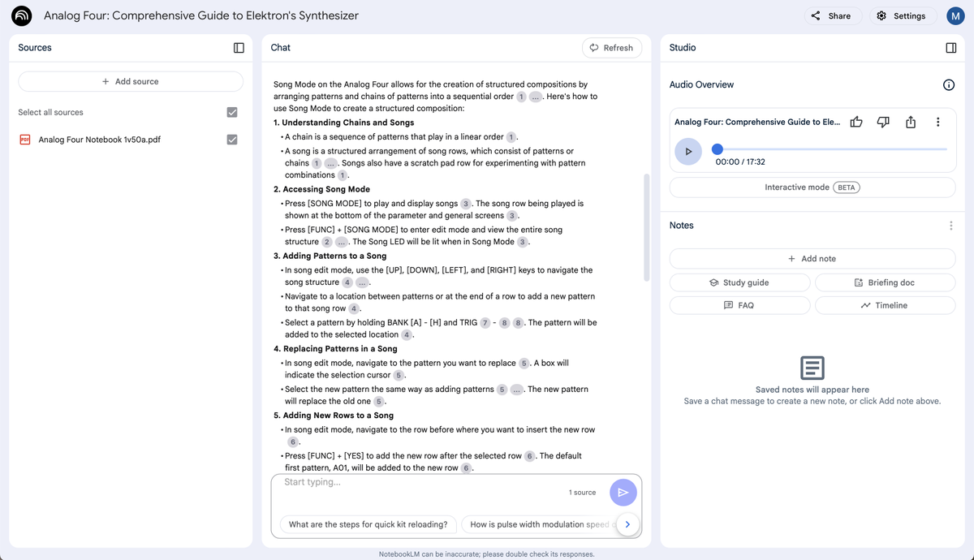Open the NotebookLM logo home icon

point(22,15)
